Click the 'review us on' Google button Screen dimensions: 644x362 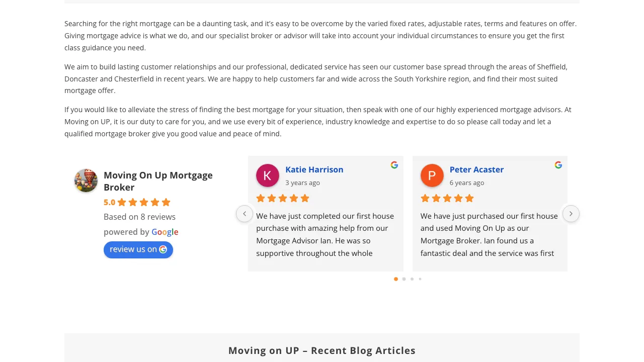click(138, 249)
